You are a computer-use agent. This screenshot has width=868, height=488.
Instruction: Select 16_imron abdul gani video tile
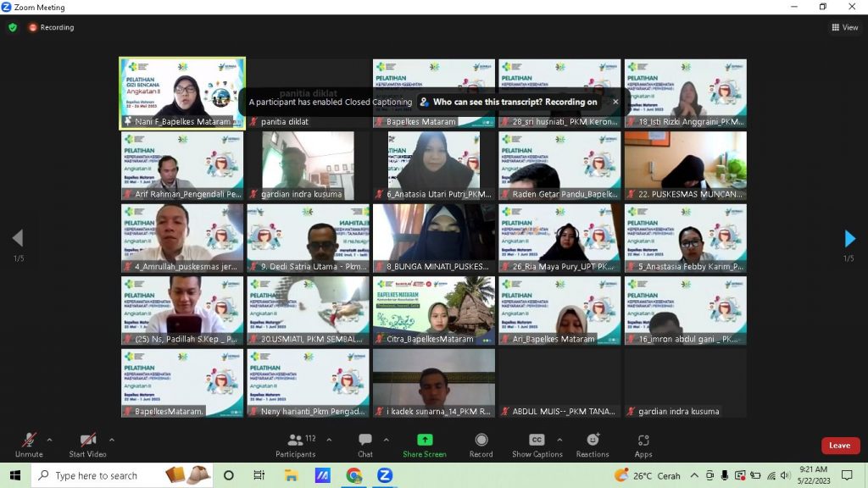pyautogui.click(x=685, y=310)
